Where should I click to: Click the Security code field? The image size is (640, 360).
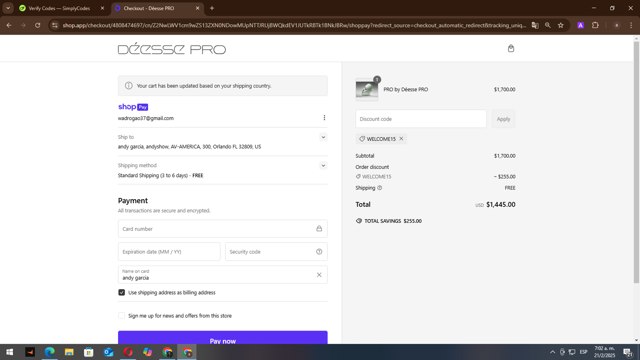[276, 252]
